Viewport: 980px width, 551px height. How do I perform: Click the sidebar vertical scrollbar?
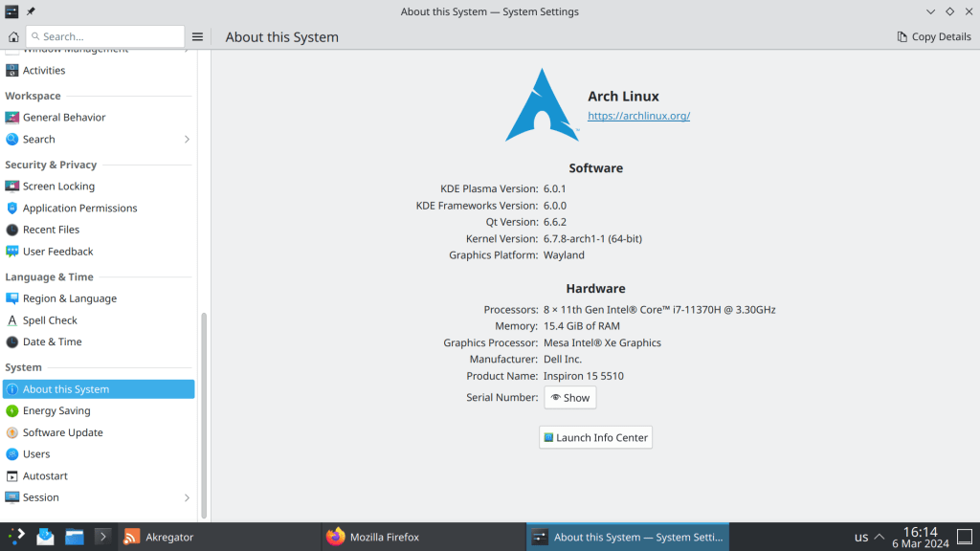[x=203, y=411]
